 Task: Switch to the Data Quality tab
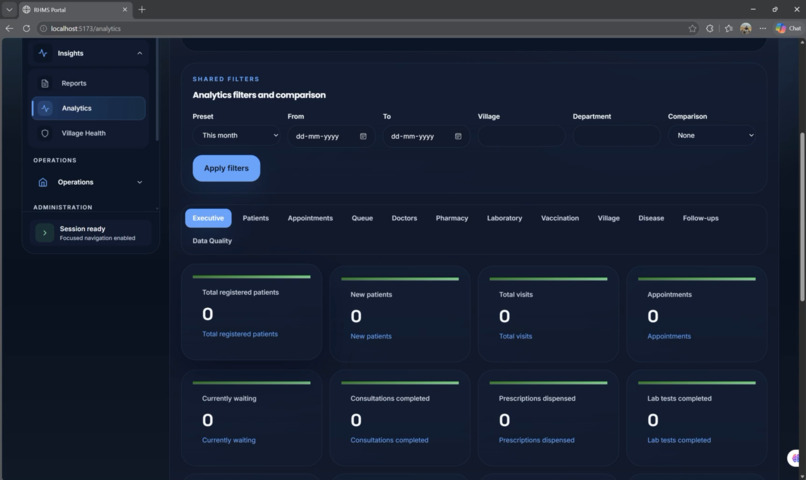pyautogui.click(x=212, y=241)
